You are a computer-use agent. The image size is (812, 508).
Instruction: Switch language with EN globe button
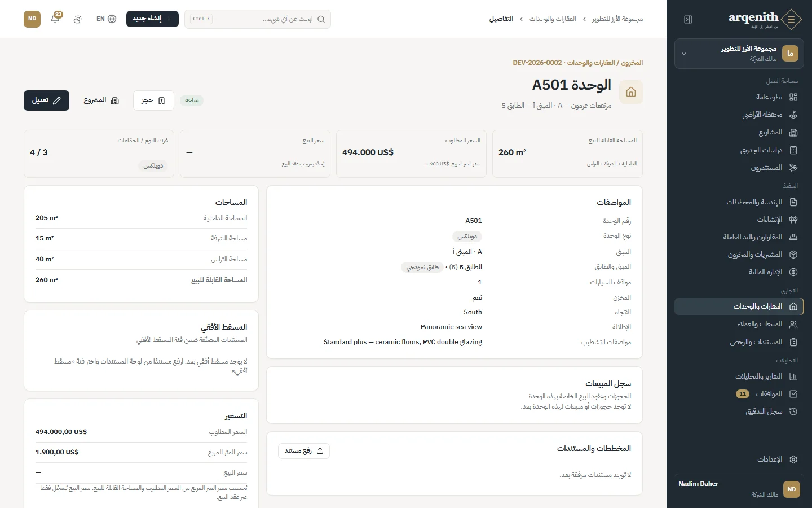(x=106, y=19)
